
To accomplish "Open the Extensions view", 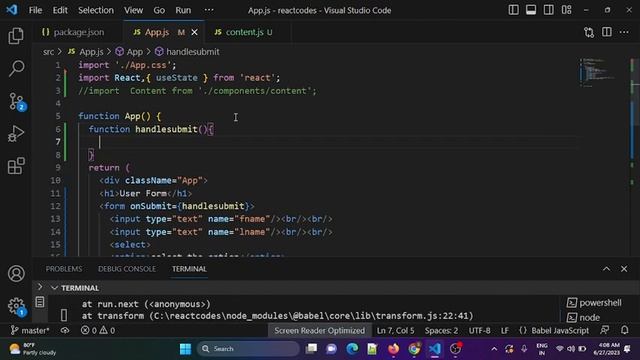I will [x=16, y=166].
